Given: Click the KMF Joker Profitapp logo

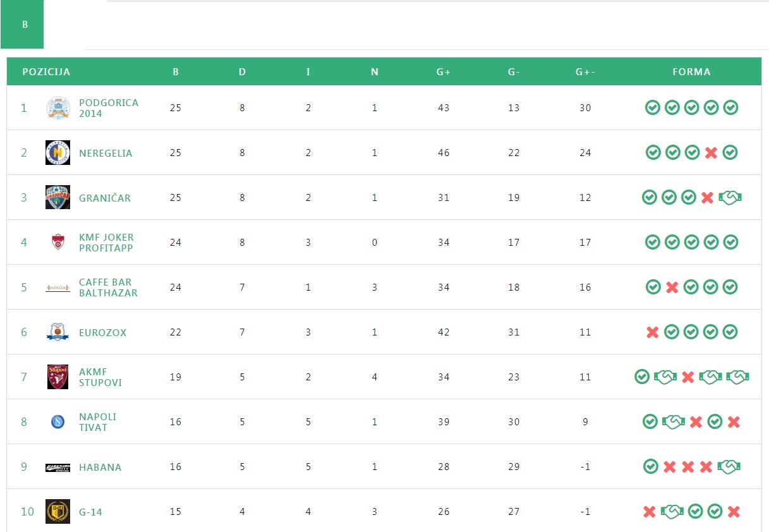Looking at the screenshot, I should (58, 243).
